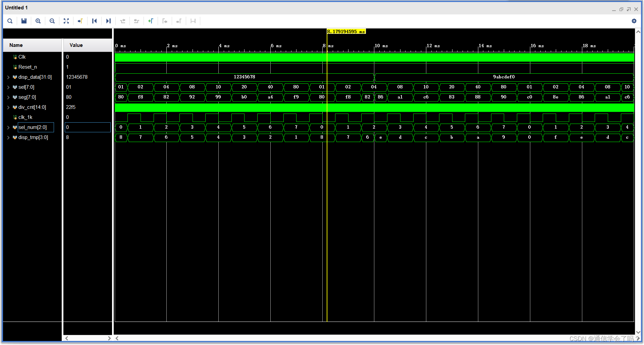Go to next transition
This screenshot has width=644, height=345.
[137, 21]
